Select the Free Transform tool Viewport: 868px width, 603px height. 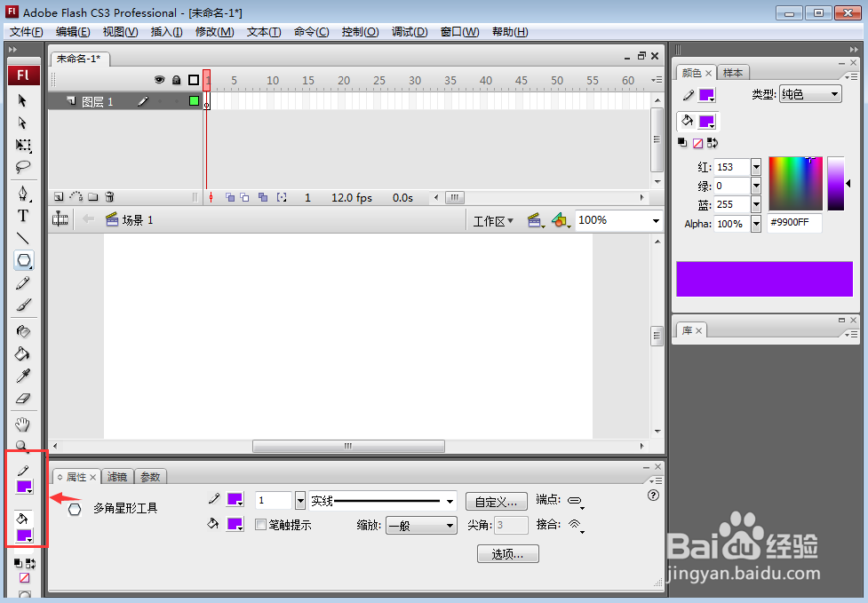coord(23,145)
